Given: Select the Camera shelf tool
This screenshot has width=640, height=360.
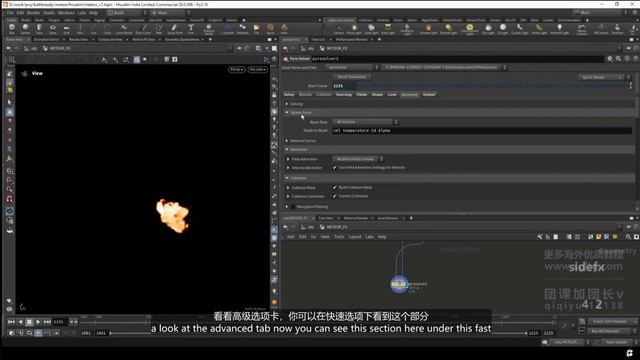Looking at the screenshot, I should click(339, 29).
